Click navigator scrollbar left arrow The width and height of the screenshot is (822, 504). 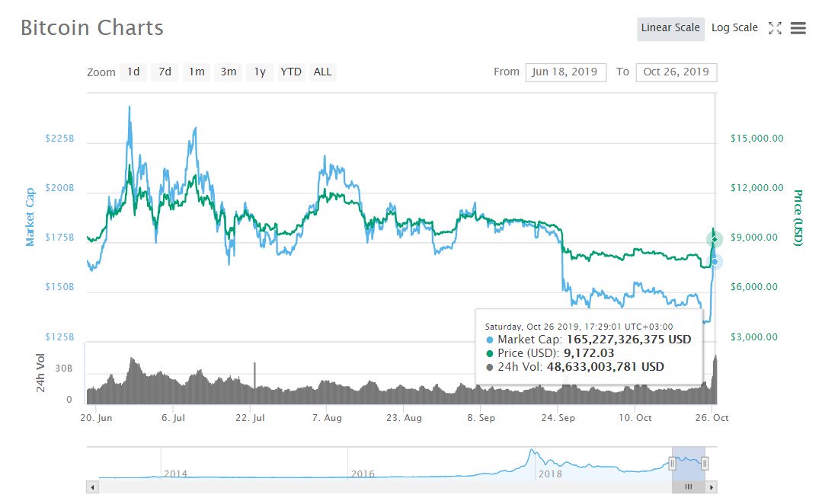click(93, 487)
